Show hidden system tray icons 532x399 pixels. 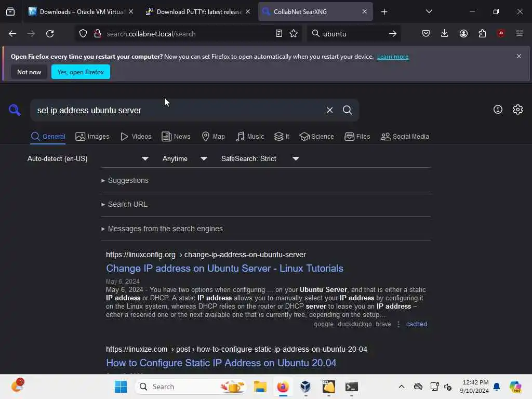402,387
